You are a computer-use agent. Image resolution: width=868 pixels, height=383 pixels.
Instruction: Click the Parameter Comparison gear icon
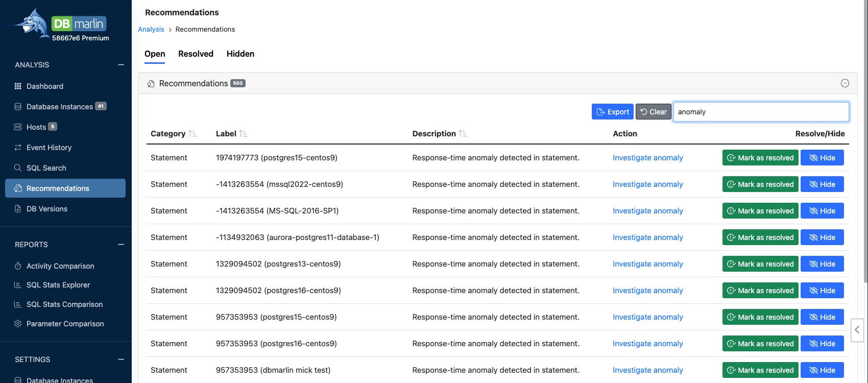(18, 324)
